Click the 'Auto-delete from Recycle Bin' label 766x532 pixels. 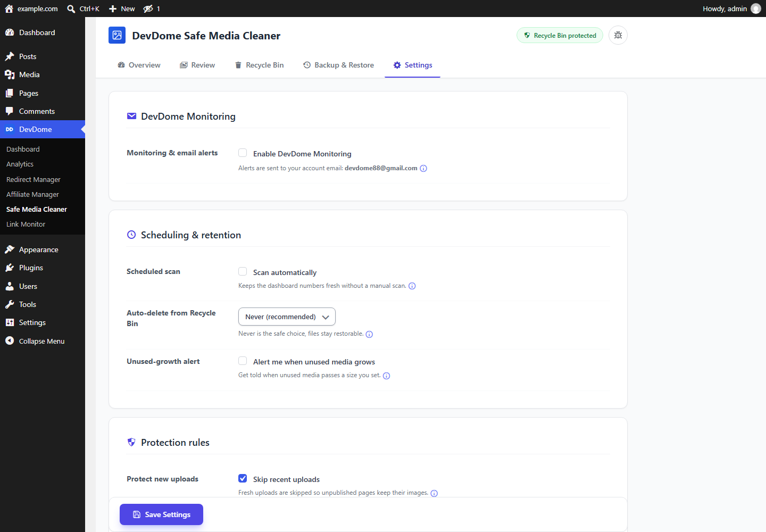[171, 318]
